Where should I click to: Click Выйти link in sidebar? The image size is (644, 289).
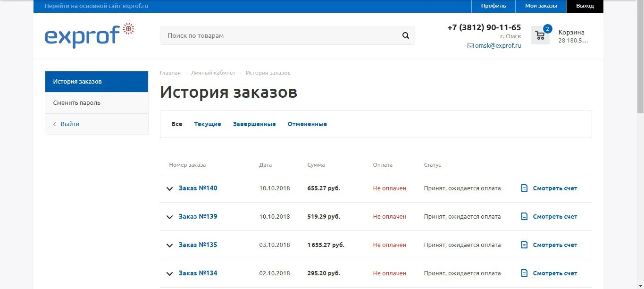[x=70, y=124]
